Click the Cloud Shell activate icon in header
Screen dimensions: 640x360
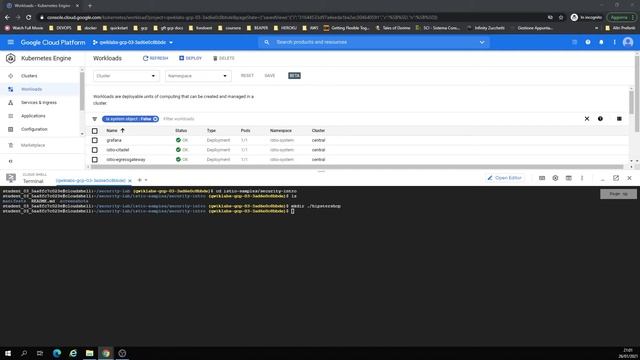click(x=574, y=42)
